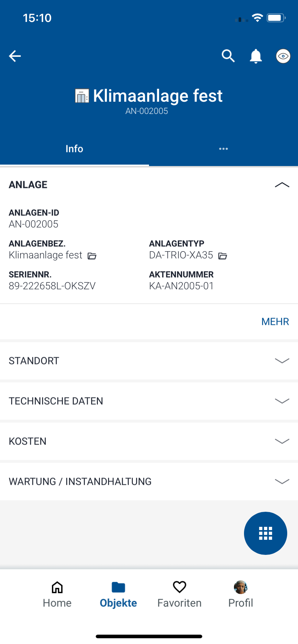The width and height of the screenshot is (298, 644).
Task: Expand the STANDORT section
Action: pyautogui.click(x=282, y=361)
